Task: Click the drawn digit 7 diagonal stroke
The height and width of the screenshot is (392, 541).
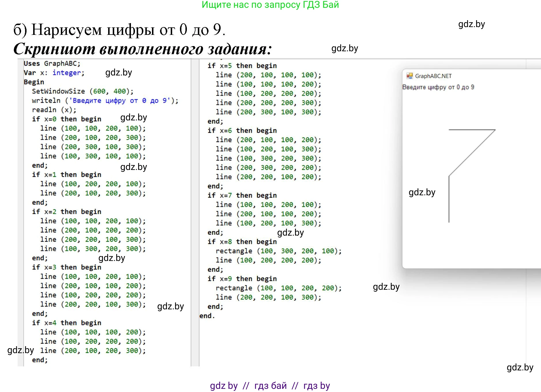Action: [x=472, y=153]
